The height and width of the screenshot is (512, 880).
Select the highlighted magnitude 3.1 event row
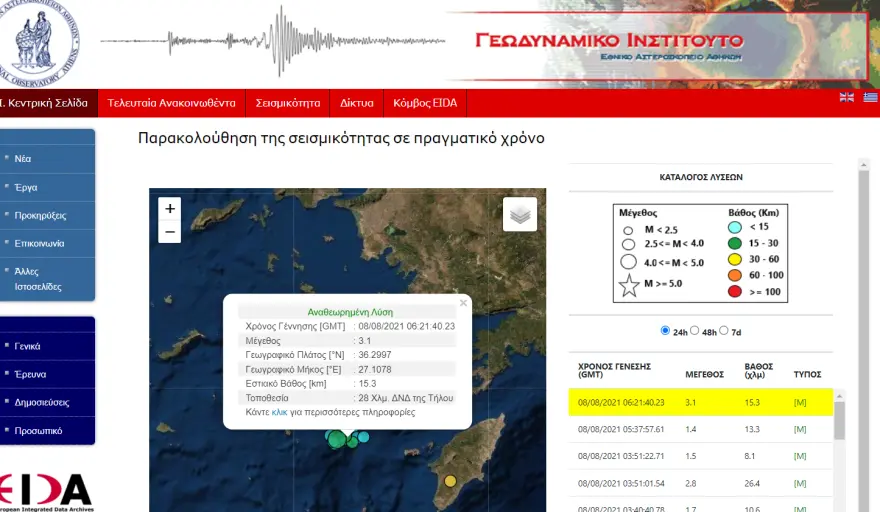tap(700, 402)
